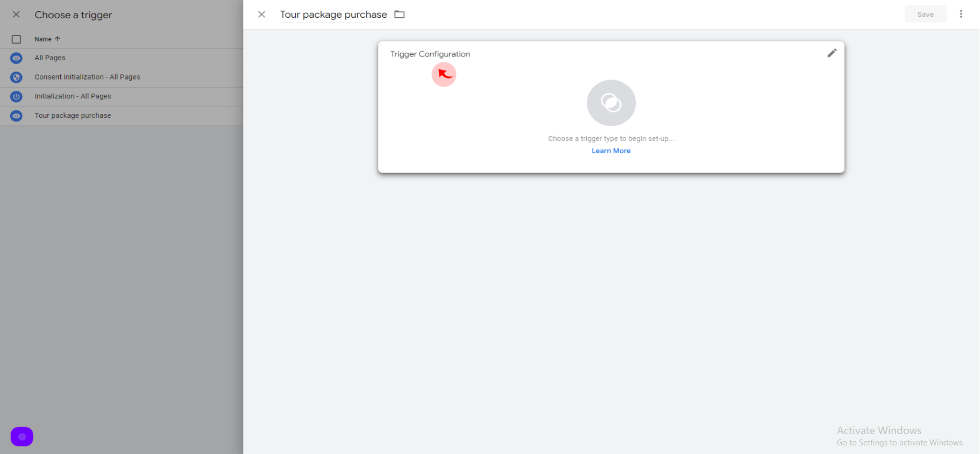Click the Consent Initialization shield icon
This screenshot has width=980, height=454.
pos(17,77)
